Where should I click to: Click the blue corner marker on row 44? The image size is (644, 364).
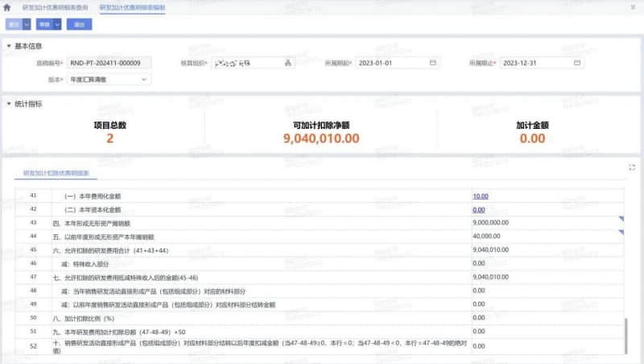coord(621,233)
